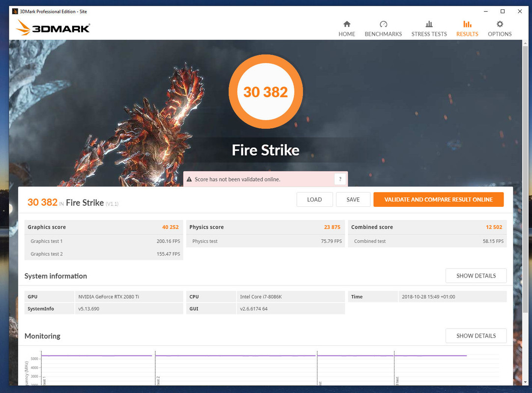Click the scrollbar up arrow
The height and width of the screenshot is (393, 532).
(525, 43)
